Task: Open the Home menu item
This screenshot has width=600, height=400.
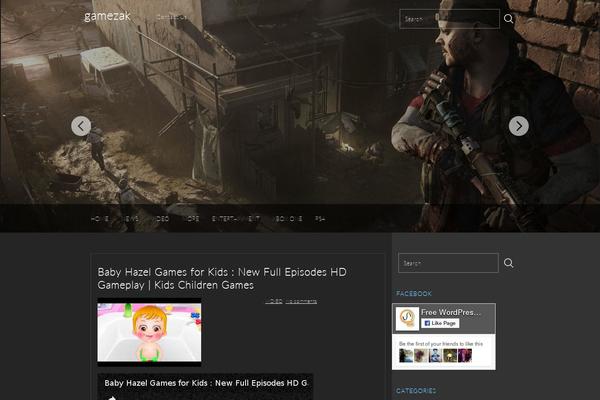Action: tap(99, 218)
